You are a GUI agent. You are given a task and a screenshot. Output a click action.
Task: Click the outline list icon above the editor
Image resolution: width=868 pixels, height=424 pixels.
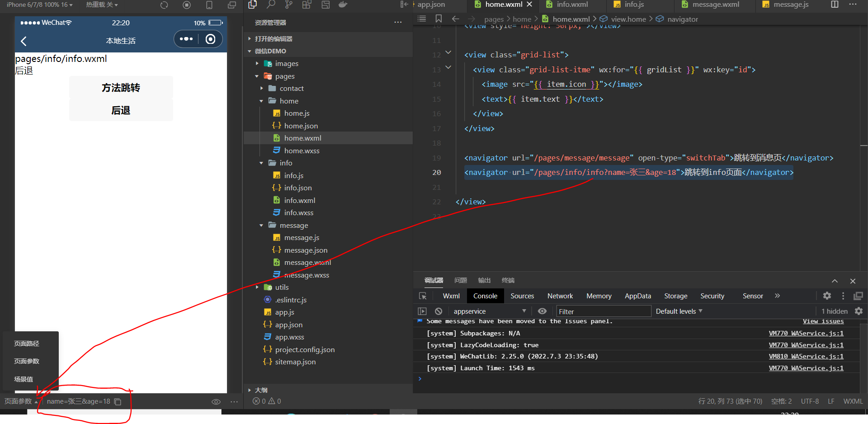point(422,19)
